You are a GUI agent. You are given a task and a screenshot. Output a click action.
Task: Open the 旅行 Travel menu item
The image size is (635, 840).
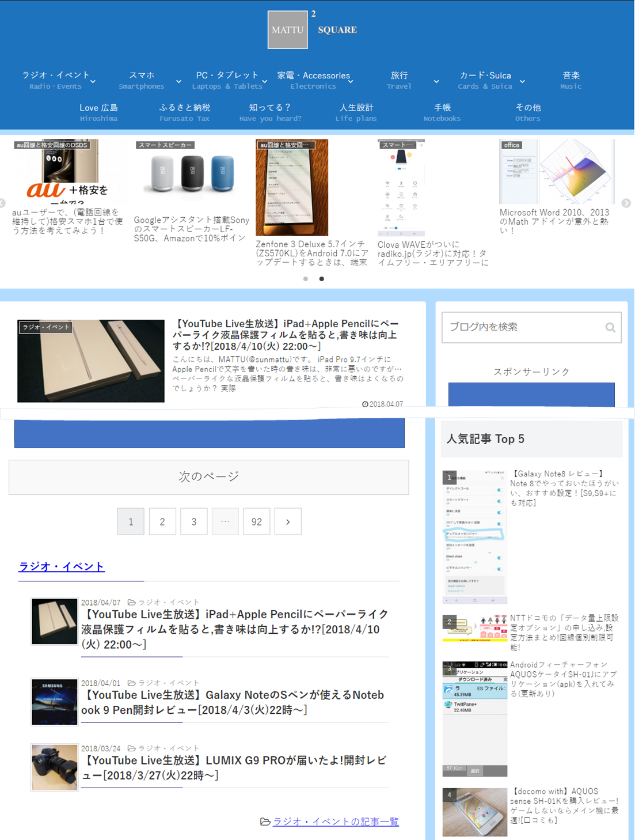(399, 80)
